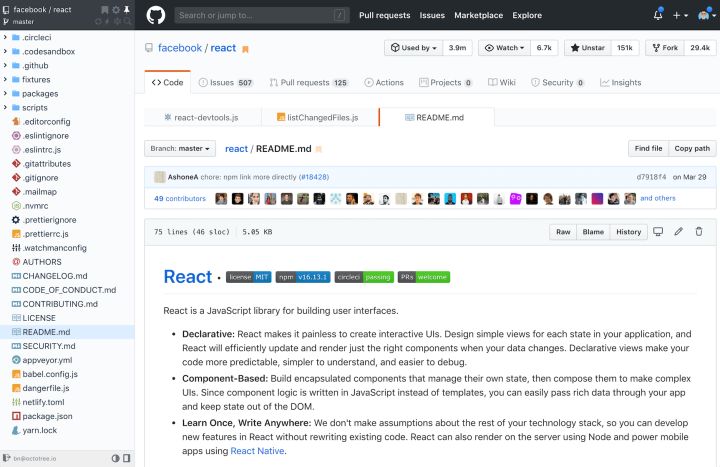Switch to the Actions tab

tap(384, 83)
